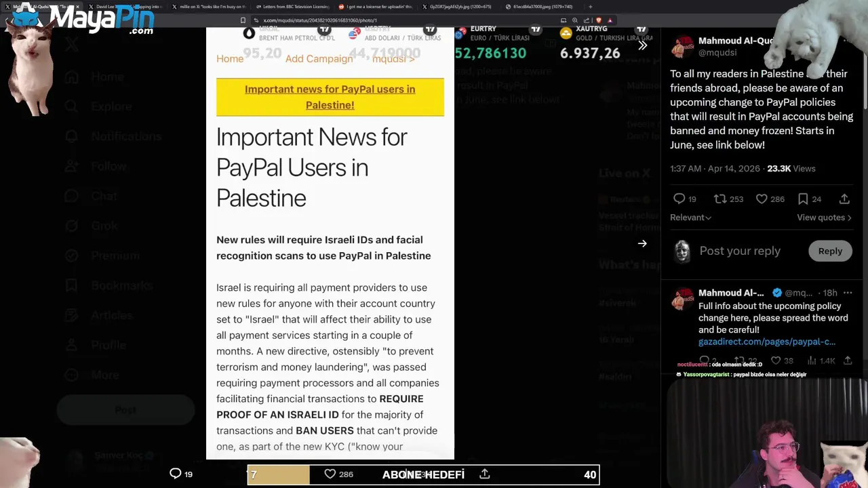868x488 pixels.
Task: Open new browser tab with plus icon
Action: click(590, 7)
